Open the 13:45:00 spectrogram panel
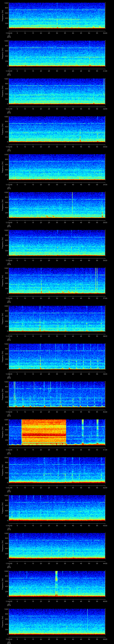 57,622
